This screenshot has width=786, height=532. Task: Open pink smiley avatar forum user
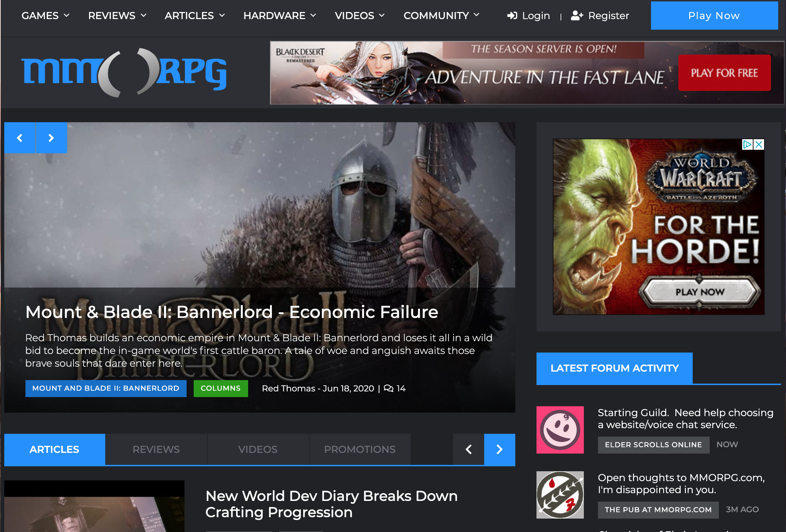pos(560,430)
